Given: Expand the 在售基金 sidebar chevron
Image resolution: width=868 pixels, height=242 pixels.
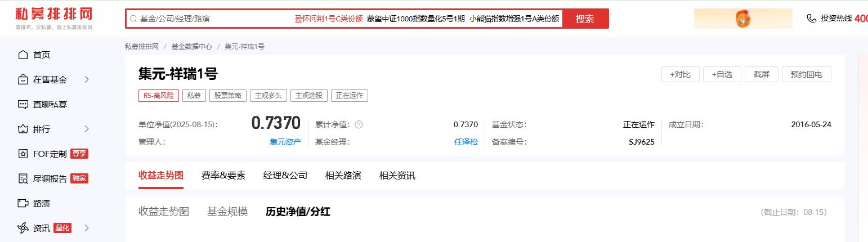Looking at the screenshot, I should pyautogui.click(x=87, y=79).
